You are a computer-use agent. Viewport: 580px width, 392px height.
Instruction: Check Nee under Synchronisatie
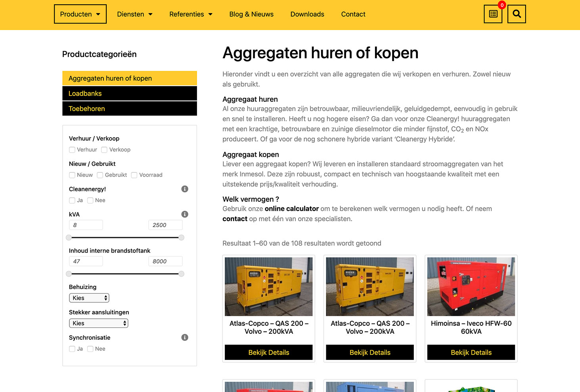pos(90,349)
